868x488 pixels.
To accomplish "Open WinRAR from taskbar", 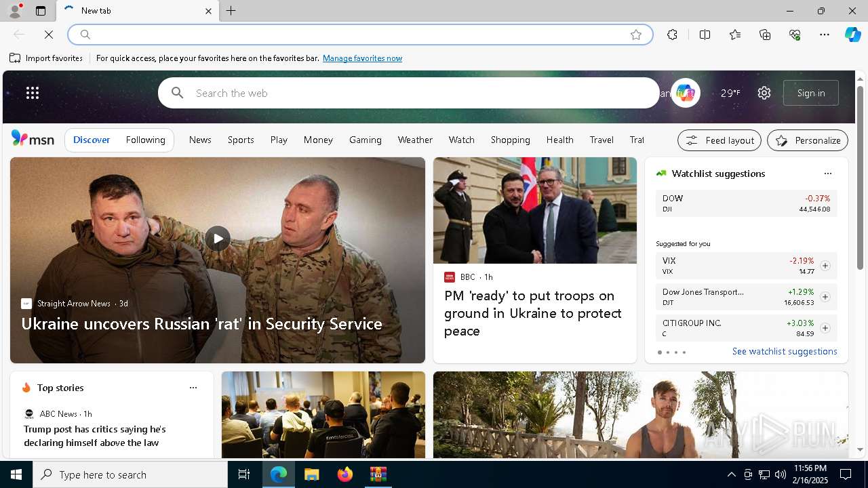I will (x=378, y=474).
